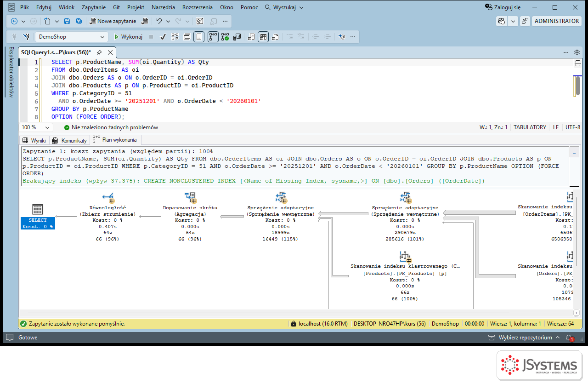Click the change connection icon beside DemoShop
The image size is (588, 384).
click(27, 37)
